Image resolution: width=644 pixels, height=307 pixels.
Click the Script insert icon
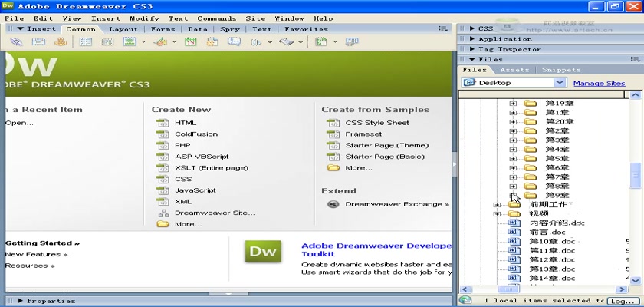286,41
